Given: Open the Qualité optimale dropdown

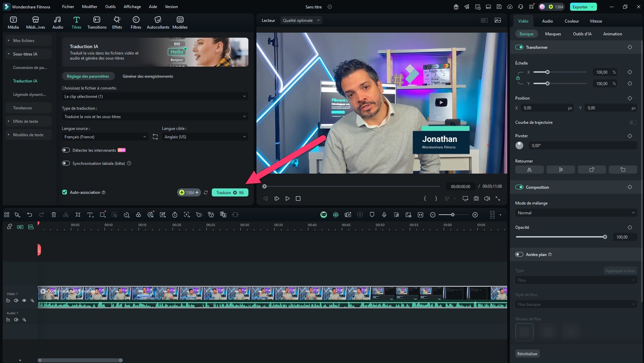Looking at the screenshot, I should click(301, 21).
